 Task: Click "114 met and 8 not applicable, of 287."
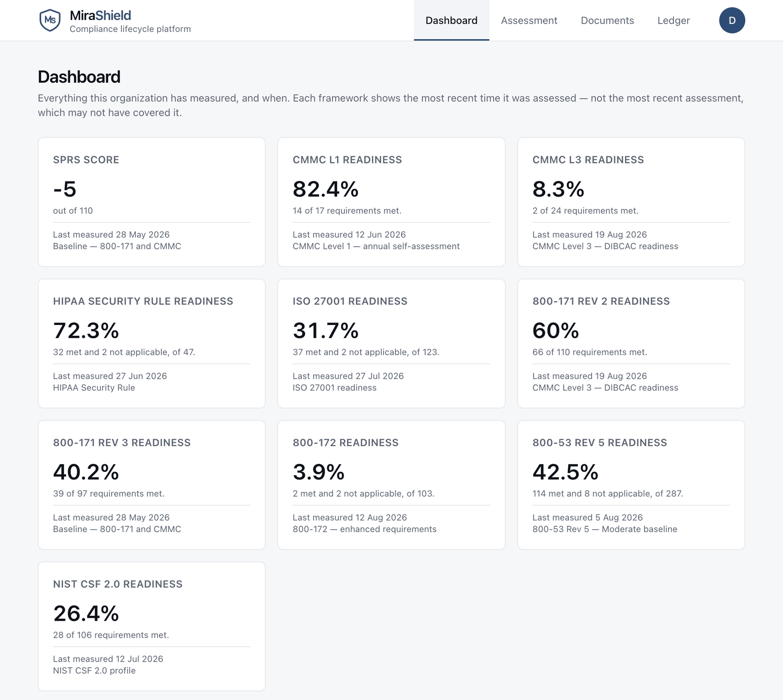pyautogui.click(x=608, y=494)
